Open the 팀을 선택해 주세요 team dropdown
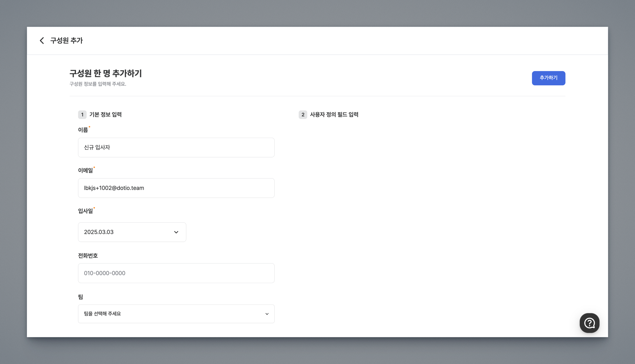This screenshot has width=635, height=364. click(x=176, y=314)
